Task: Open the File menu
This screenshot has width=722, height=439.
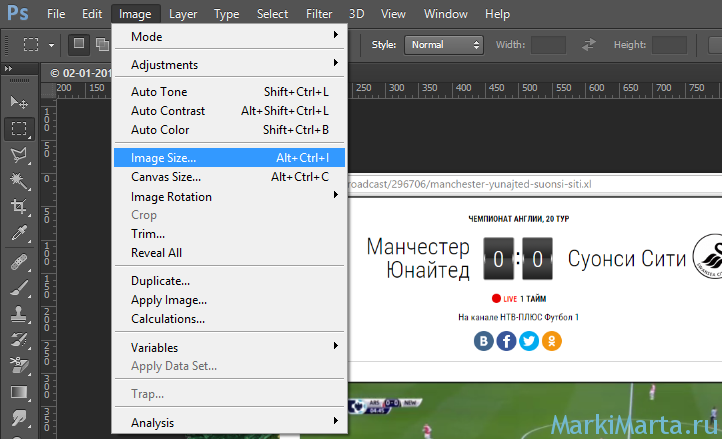Action: (56, 14)
